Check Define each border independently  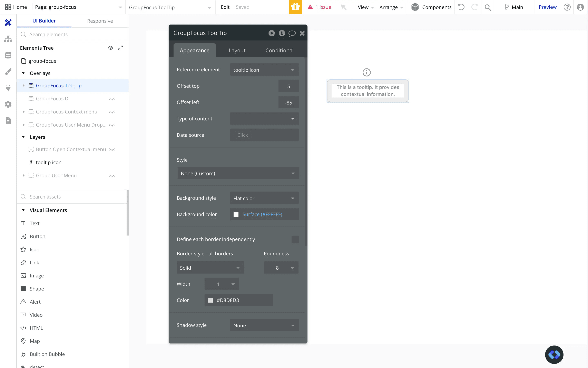point(295,239)
